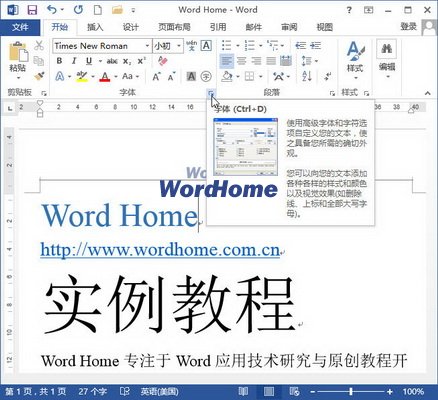Click the Sort A-Z icon
The width and height of the screenshot is (438, 400).
click(x=307, y=76)
